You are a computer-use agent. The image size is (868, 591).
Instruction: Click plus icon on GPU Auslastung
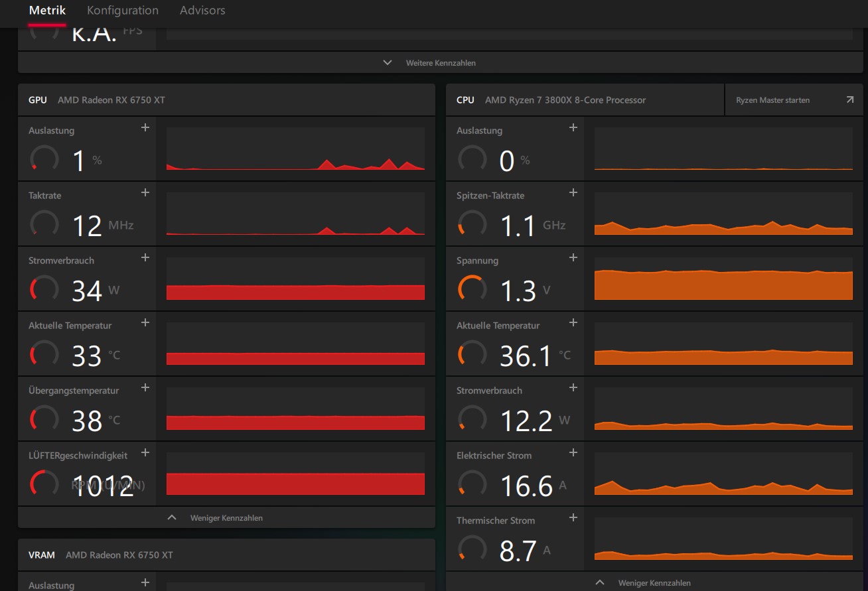pyautogui.click(x=145, y=127)
